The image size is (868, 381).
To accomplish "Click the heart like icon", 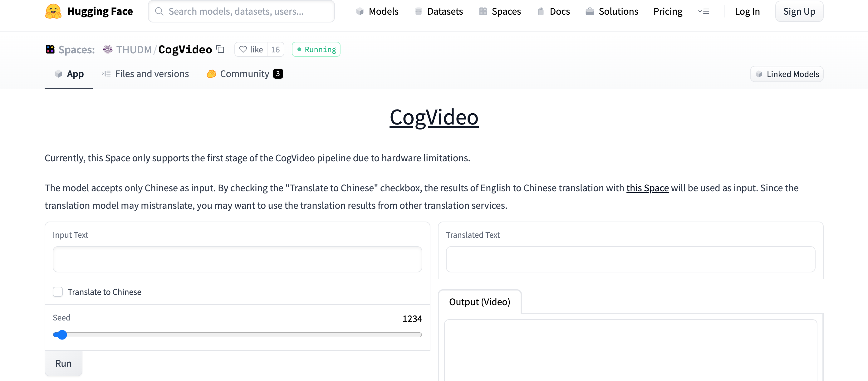I will click(243, 50).
